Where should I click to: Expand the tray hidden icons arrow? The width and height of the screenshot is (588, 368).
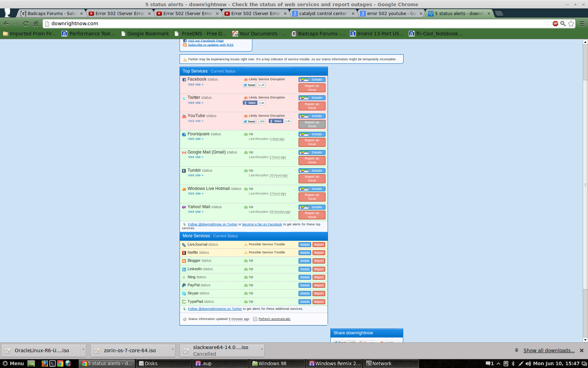click(x=498, y=363)
